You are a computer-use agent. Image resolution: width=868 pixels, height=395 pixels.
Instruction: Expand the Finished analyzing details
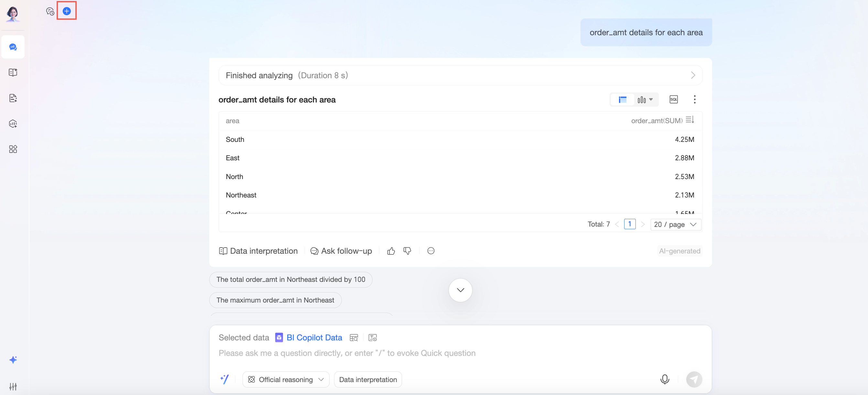click(x=693, y=75)
